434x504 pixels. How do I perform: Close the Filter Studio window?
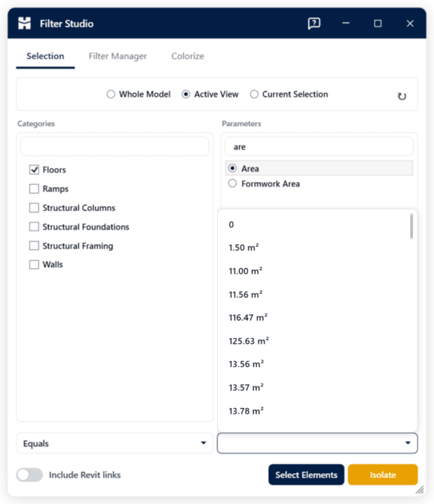tap(410, 24)
